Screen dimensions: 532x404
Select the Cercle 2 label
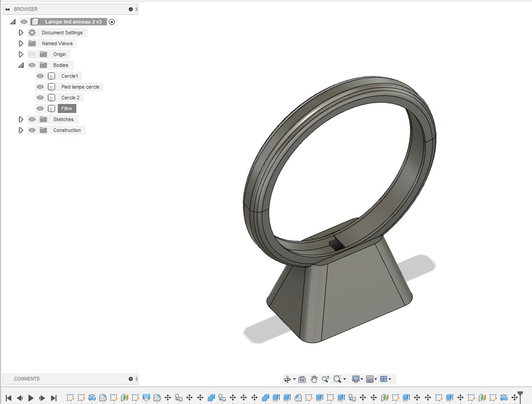70,98
